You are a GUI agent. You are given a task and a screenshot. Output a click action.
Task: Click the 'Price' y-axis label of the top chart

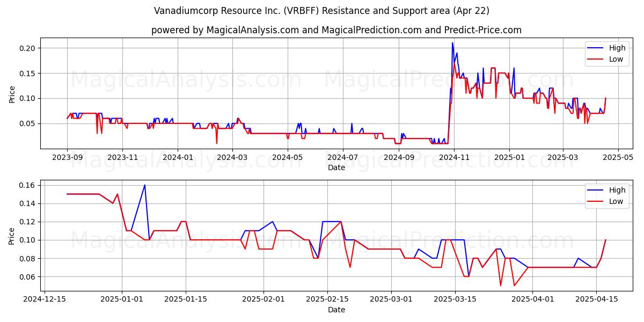12,93
